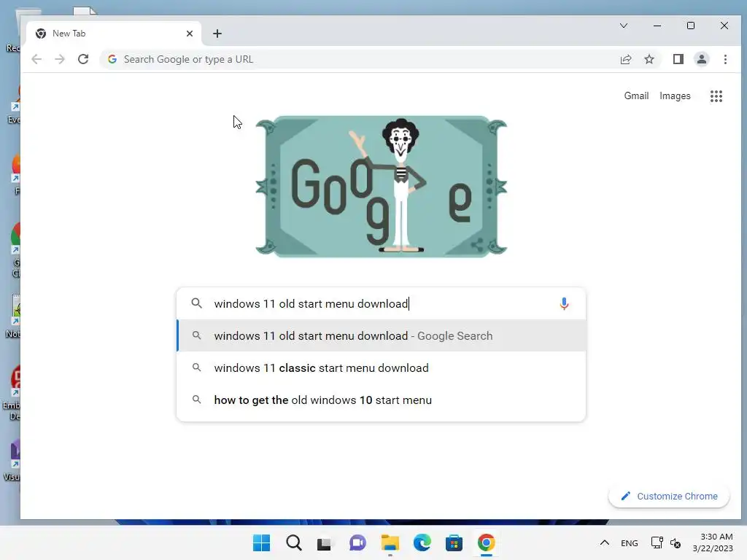Image resolution: width=747 pixels, height=560 pixels.
Task: Show hidden system tray icons
Action: tap(604, 542)
